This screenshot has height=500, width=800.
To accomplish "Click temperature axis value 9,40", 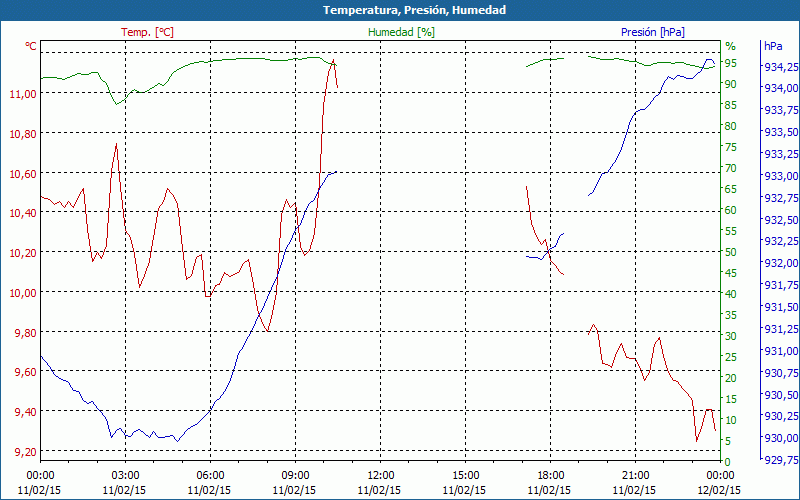I will tap(25, 412).
